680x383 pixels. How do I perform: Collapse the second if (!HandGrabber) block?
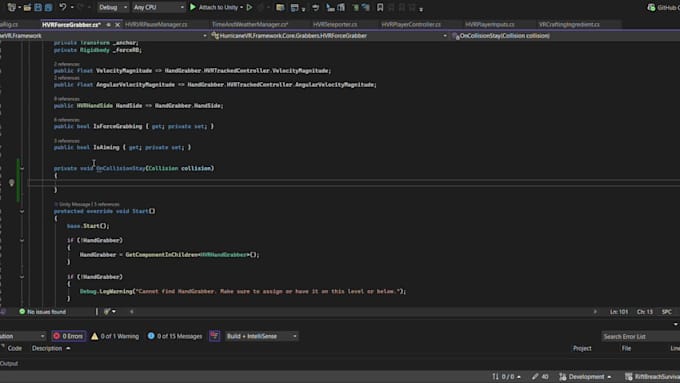(22, 277)
